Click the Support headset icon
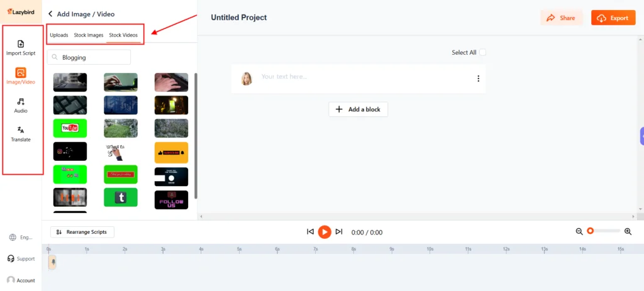Screen dimensions: 644x291 (11, 258)
